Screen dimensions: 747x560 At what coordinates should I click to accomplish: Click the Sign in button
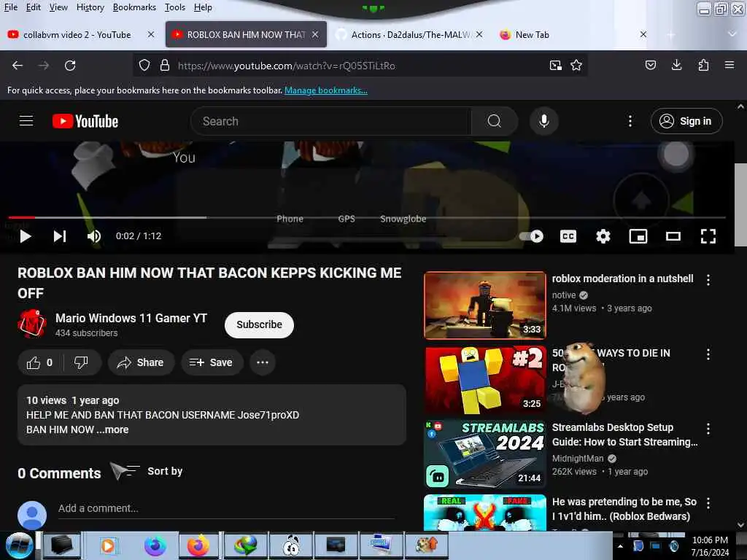[x=686, y=122]
